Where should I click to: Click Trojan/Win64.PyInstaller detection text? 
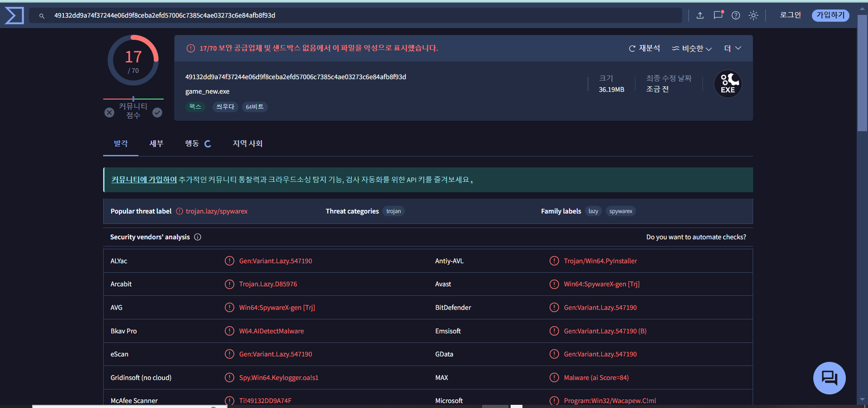600,261
